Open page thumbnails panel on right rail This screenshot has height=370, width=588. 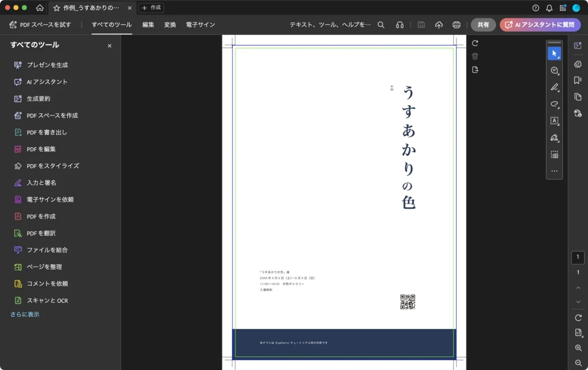(578, 97)
